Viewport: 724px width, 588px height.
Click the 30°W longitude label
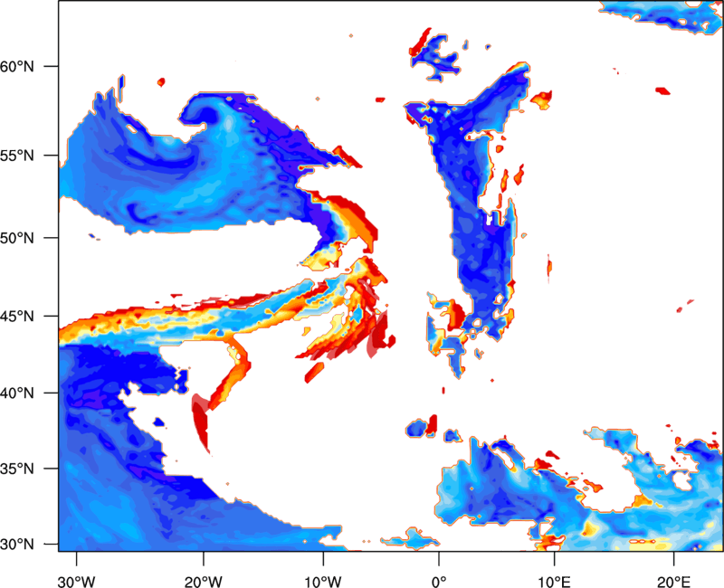[76, 582]
